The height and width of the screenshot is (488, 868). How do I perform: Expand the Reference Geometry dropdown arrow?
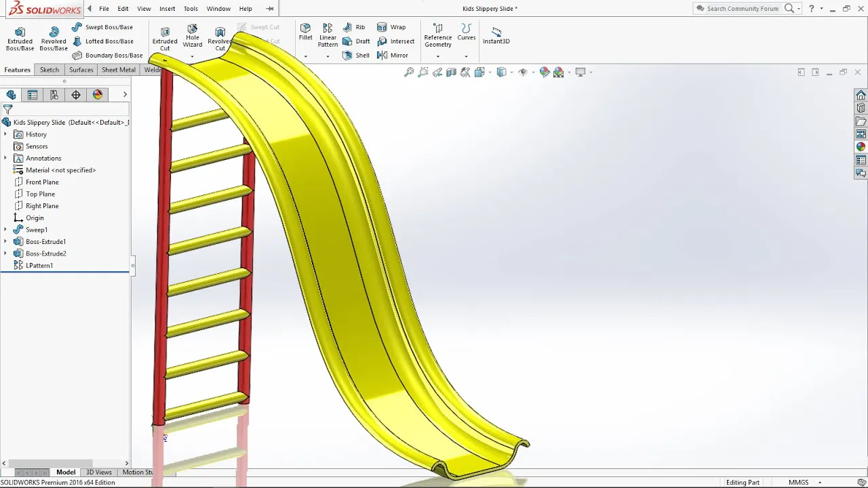(438, 56)
